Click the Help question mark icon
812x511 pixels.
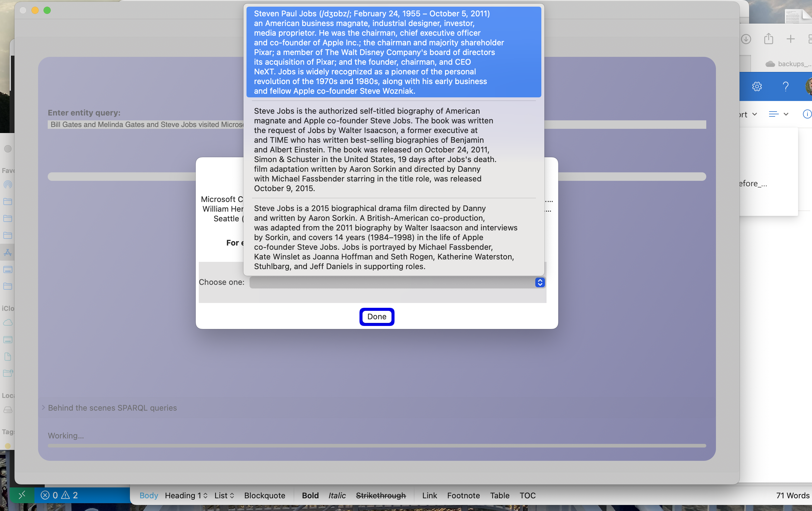coord(786,86)
